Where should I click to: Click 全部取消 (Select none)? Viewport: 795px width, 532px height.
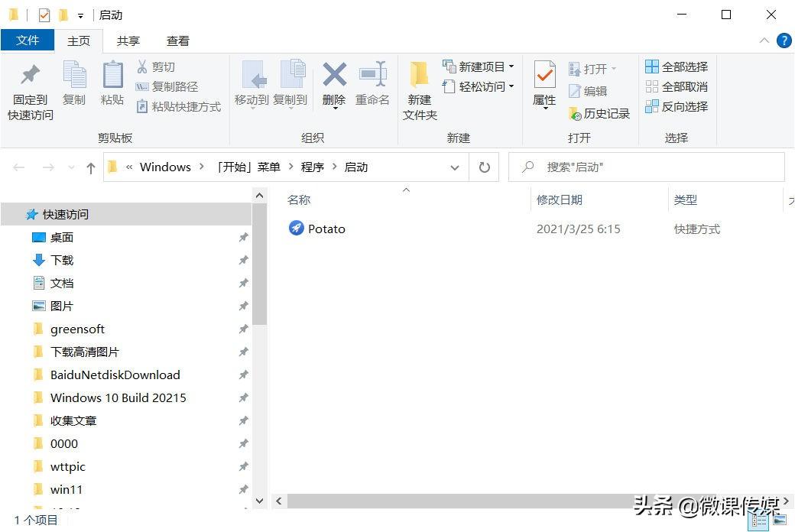tap(677, 86)
